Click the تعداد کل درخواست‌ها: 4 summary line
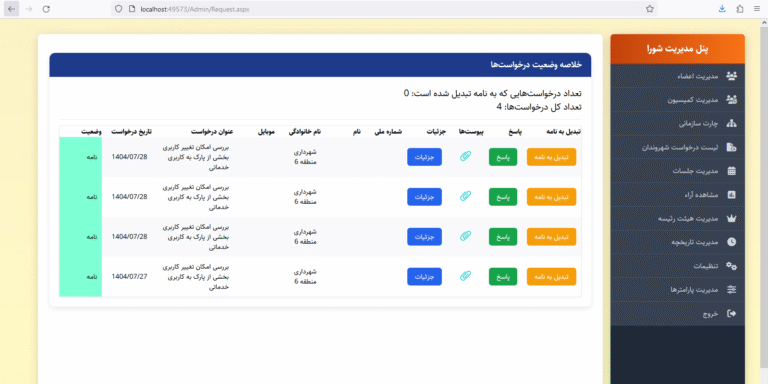 [539, 107]
